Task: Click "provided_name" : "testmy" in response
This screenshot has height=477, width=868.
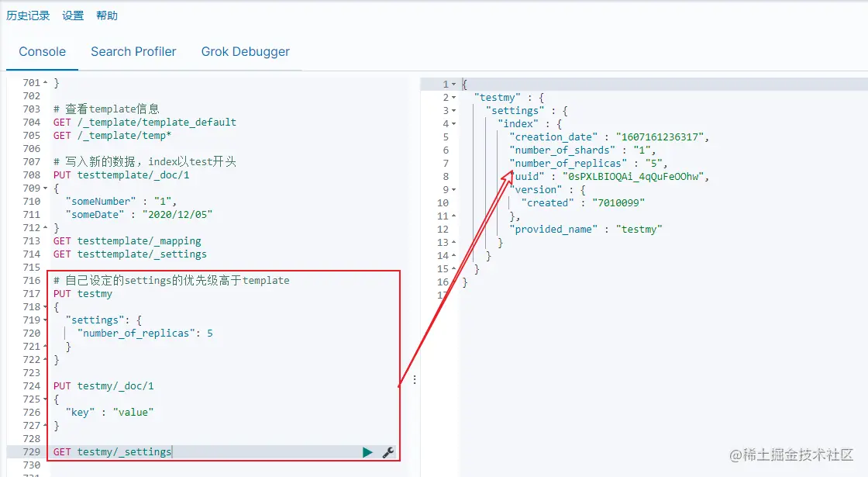Action: (x=586, y=230)
